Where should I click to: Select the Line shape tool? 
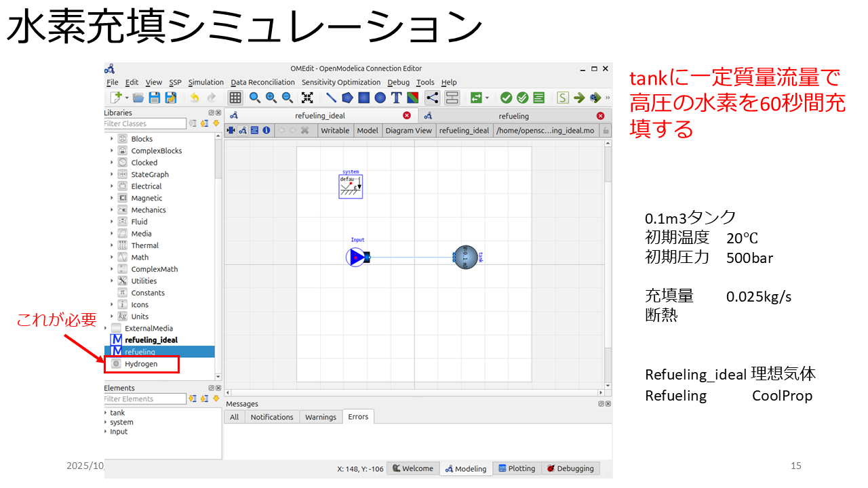pyautogui.click(x=331, y=98)
